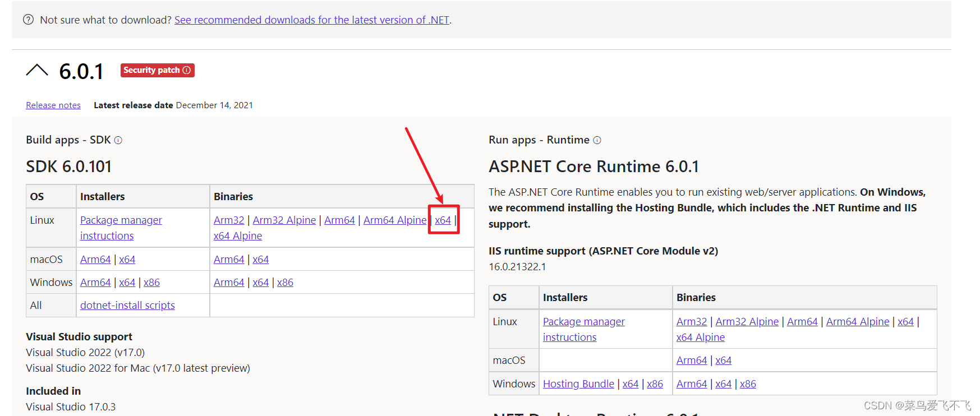This screenshot has height=416, width=980.
Task: Collapse the 6.0.1 release section chevron
Action: 37,71
